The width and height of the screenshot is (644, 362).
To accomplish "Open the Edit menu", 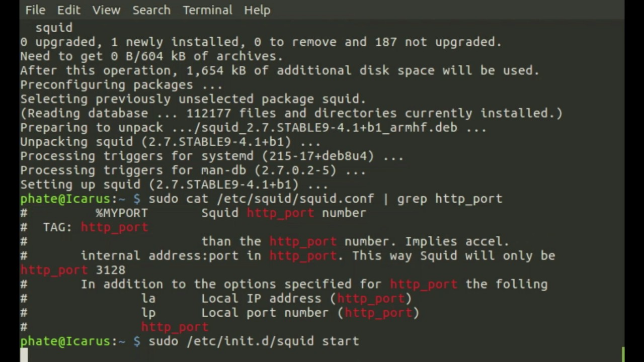I will point(68,10).
